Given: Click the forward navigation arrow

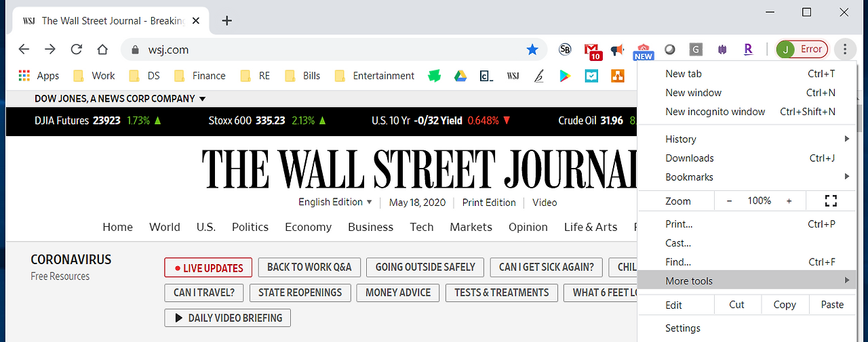Looking at the screenshot, I should coord(50,49).
